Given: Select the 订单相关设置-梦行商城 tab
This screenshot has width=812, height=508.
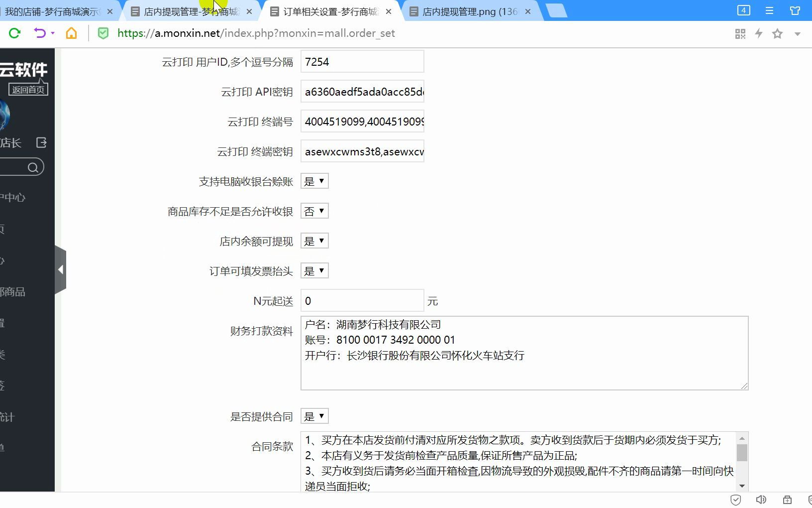Looking at the screenshot, I should click(331, 11).
